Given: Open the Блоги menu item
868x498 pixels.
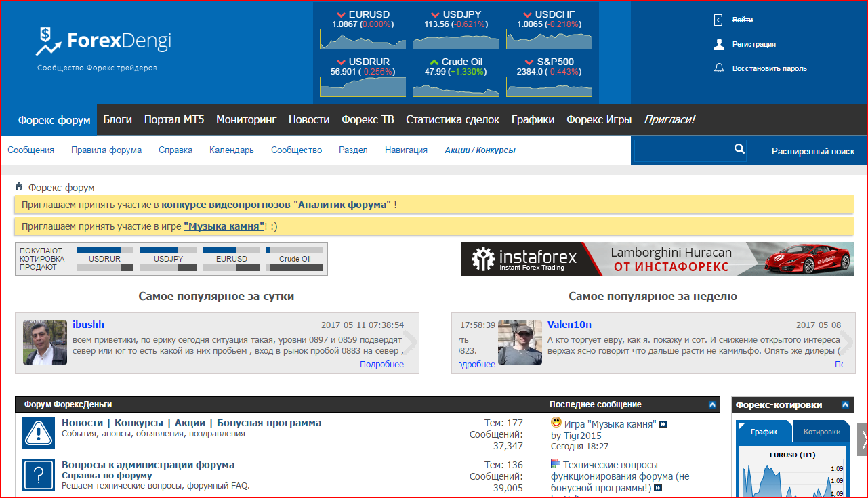Looking at the screenshot, I should [117, 119].
